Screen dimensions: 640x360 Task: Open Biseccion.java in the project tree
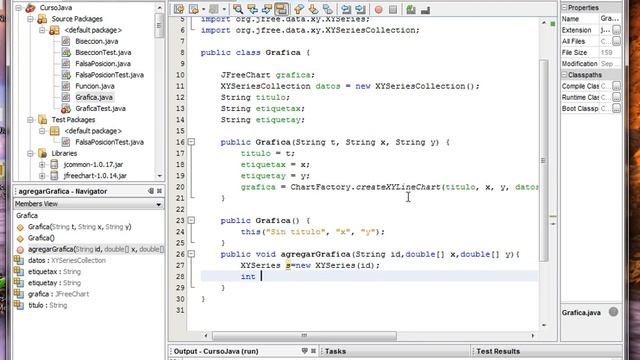[x=96, y=41]
